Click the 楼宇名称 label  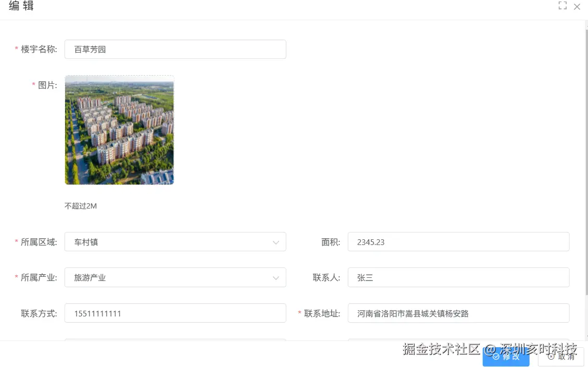pos(39,49)
